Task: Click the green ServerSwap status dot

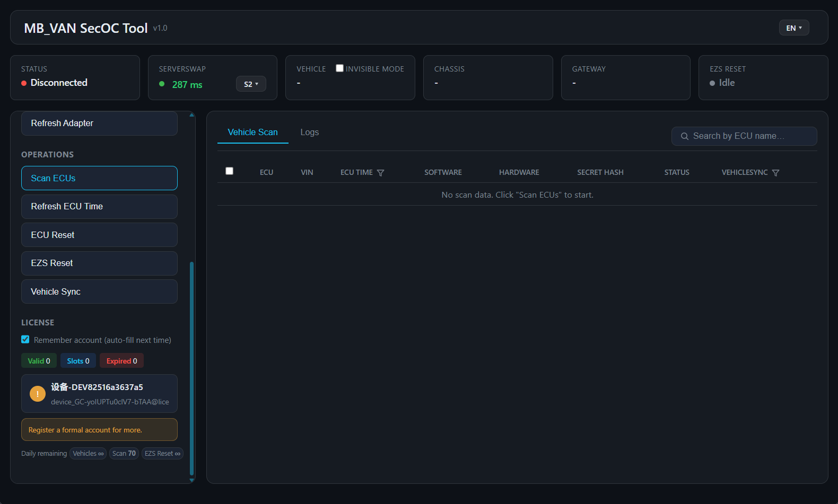Action: pos(162,84)
